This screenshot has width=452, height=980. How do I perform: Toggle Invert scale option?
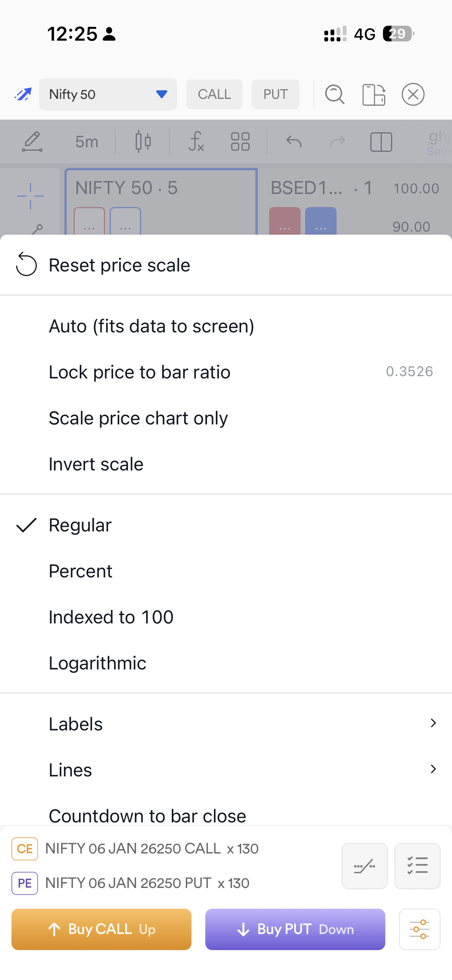[x=96, y=464]
